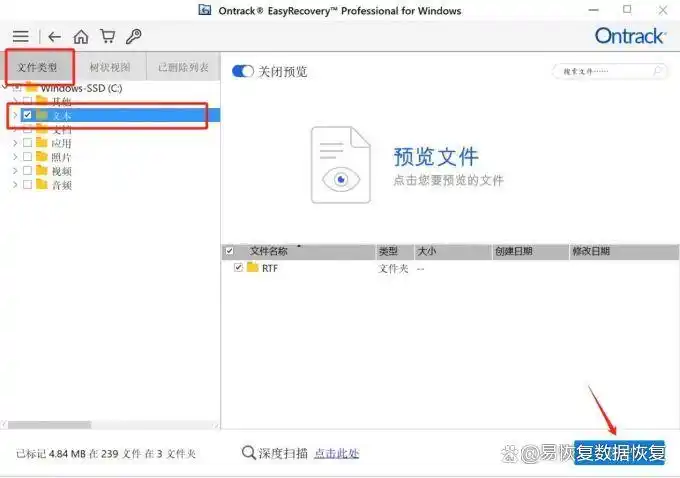
Task: Select the 音频 folder icon in the tree
Action: coord(42,184)
